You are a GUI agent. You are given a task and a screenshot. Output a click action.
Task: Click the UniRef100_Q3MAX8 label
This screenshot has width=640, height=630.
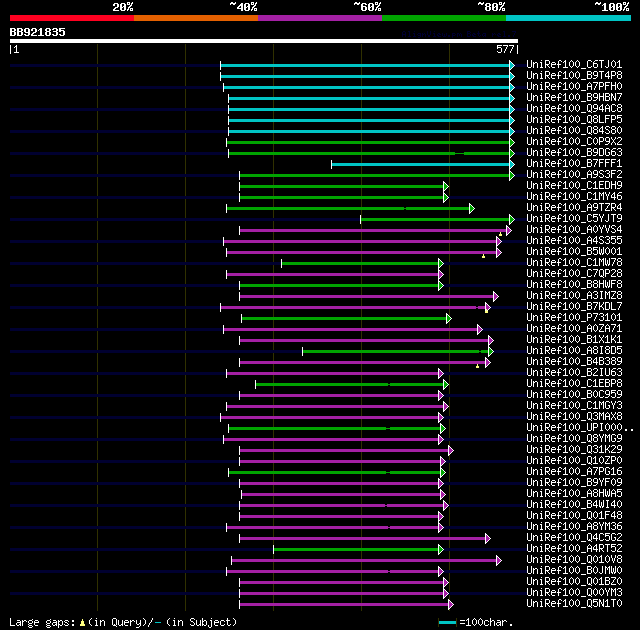[574, 417]
